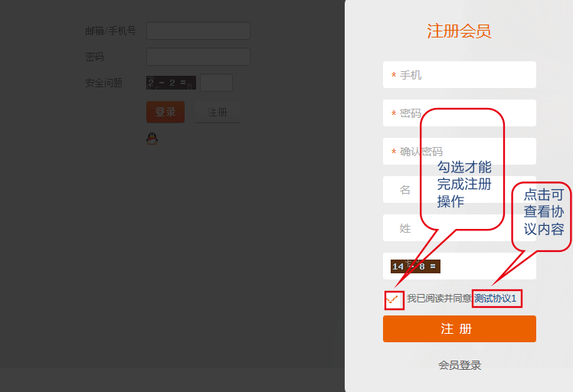
Task: Go to 会员登录 member login link
Action: (460, 365)
